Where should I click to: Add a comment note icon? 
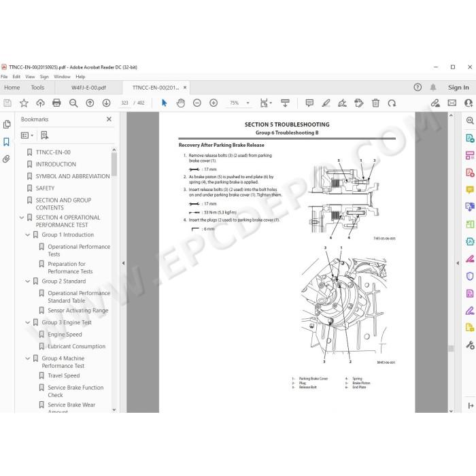click(309, 103)
